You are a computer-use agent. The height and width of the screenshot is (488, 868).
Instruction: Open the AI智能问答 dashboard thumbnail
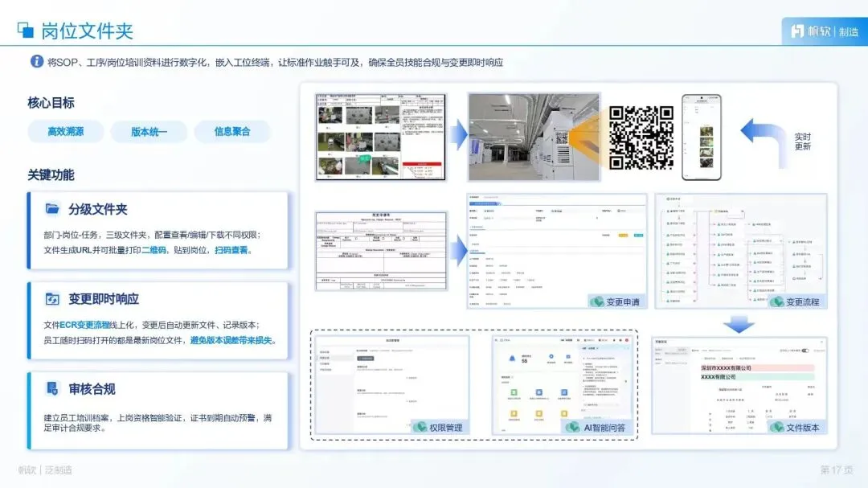(x=562, y=384)
